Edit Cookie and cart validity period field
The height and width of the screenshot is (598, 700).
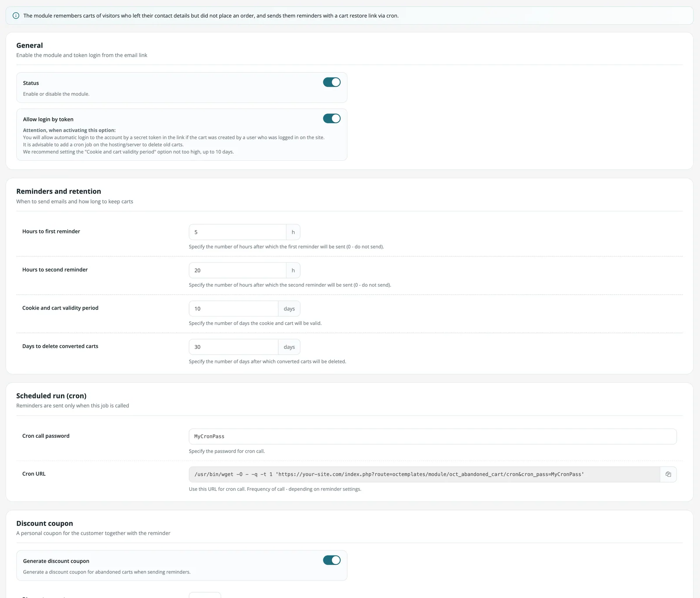(x=234, y=309)
